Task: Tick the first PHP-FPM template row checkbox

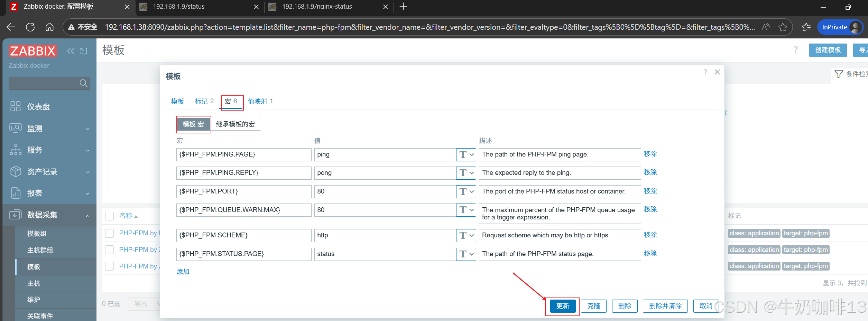Action: [x=110, y=233]
